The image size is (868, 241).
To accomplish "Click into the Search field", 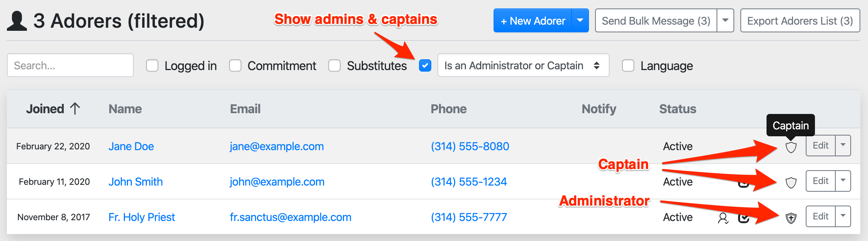I will click(70, 65).
